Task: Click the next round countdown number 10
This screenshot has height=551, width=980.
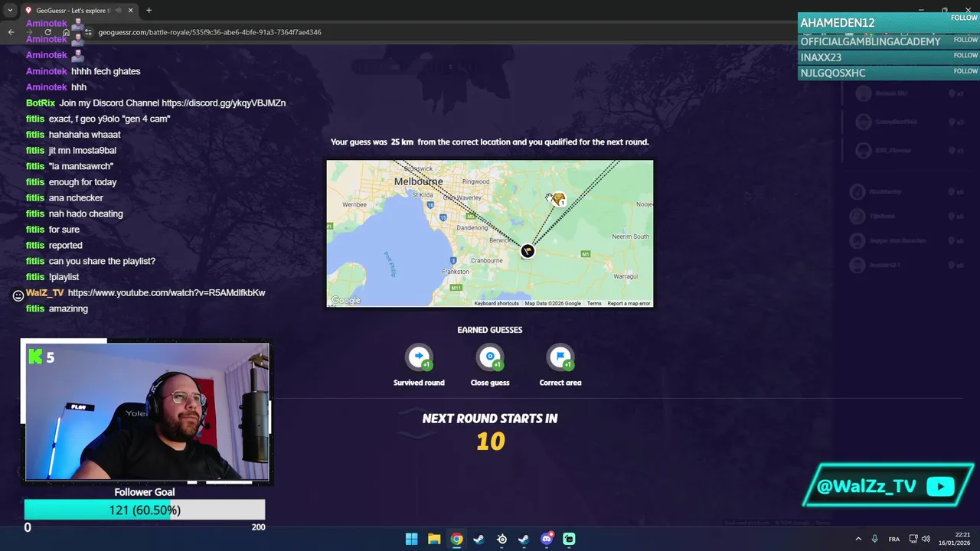Action: [491, 442]
